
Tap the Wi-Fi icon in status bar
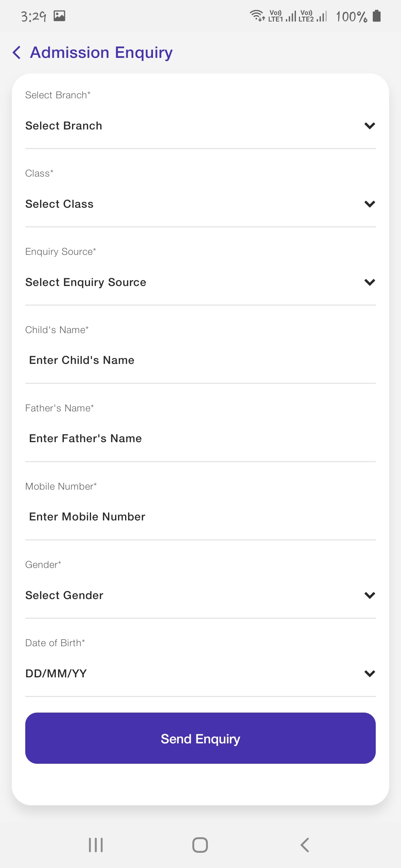tap(257, 16)
